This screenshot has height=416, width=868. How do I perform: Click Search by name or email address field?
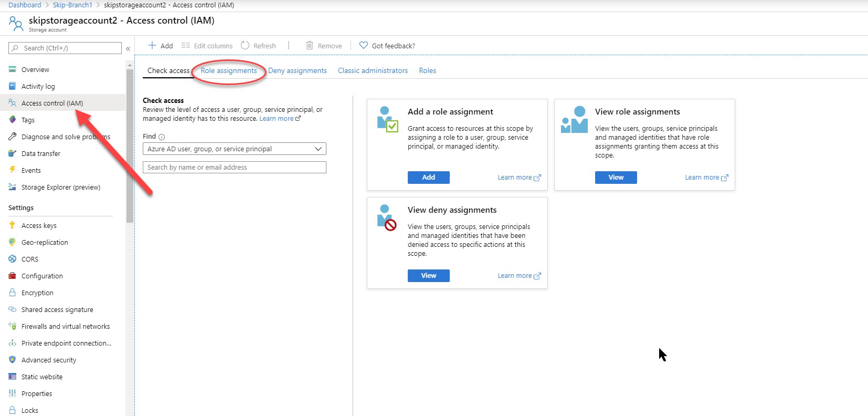coord(235,167)
